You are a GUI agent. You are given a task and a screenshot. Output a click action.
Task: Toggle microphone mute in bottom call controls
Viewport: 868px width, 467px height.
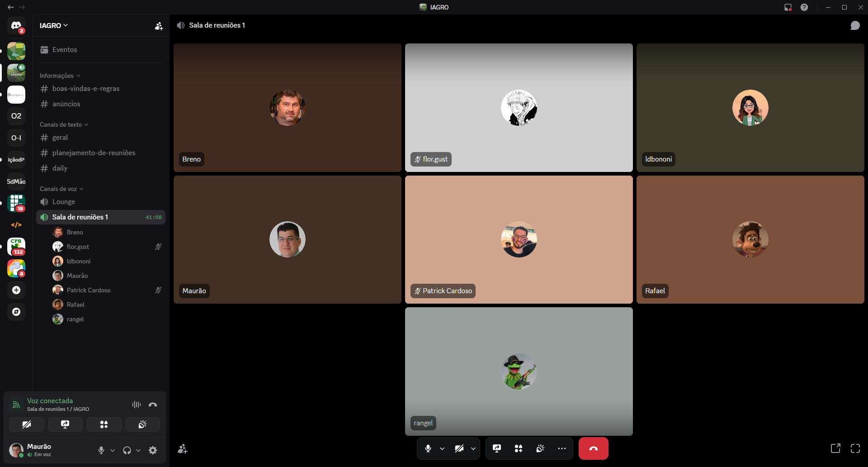(x=428, y=448)
